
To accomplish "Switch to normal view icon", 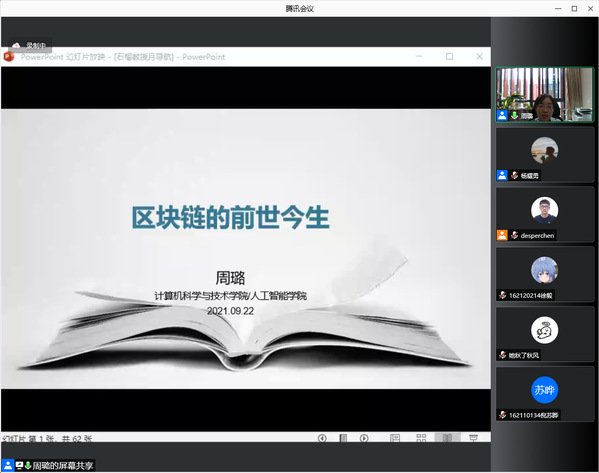I will pyautogui.click(x=395, y=438).
